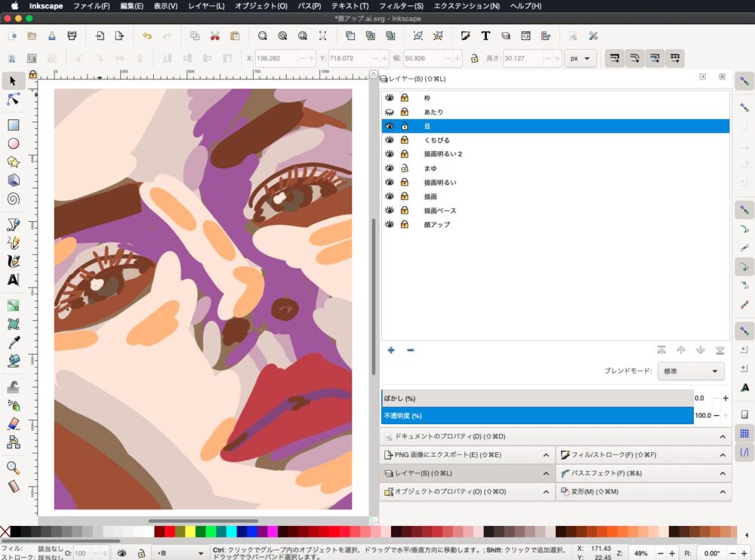Select the Node edit tool

tap(13, 99)
